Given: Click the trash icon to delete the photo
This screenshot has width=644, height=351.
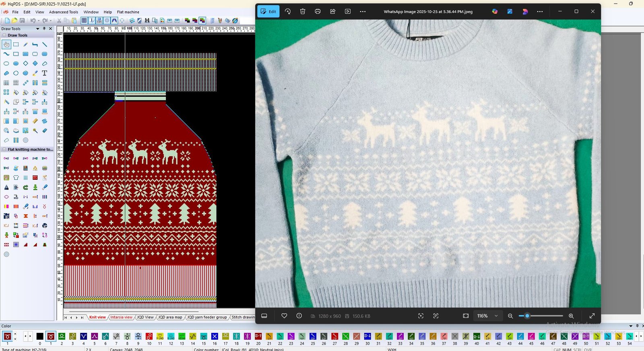Looking at the screenshot, I should point(303,12).
